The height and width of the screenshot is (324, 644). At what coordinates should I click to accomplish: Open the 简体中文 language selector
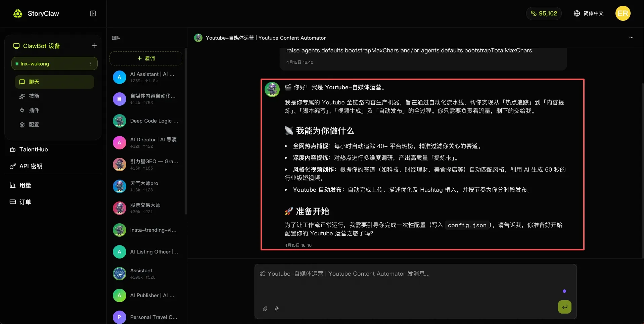point(589,13)
